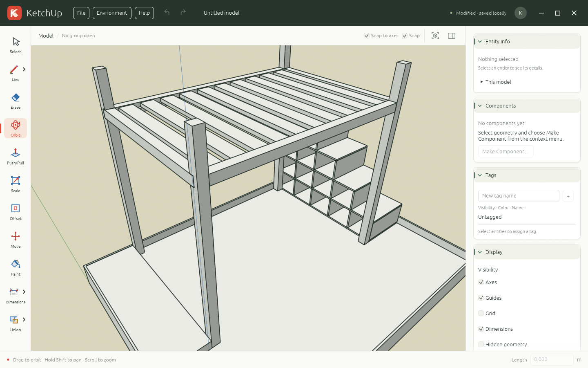588x368 pixels.
Task: Open the user avatar K
Action: point(520,13)
